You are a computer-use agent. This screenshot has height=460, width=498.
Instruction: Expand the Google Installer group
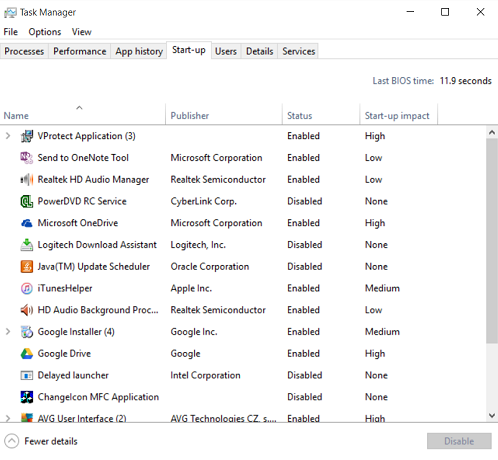(8, 332)
